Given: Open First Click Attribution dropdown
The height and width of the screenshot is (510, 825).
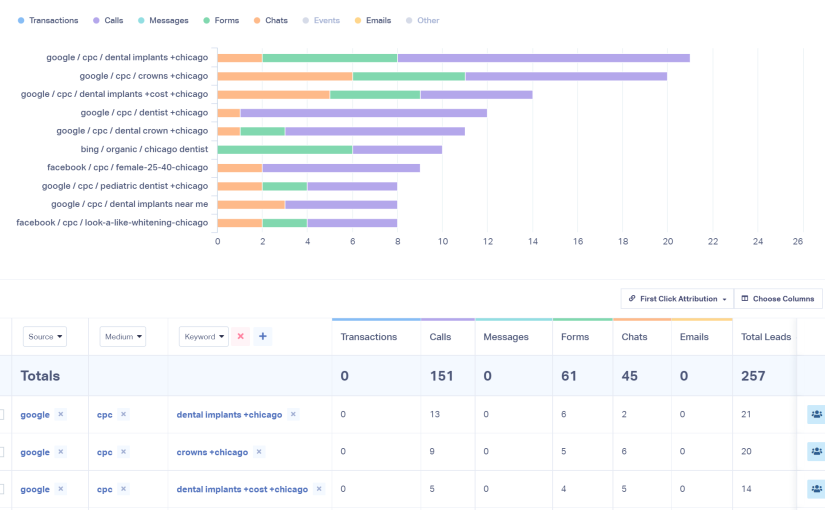Looking at the screenshot, I should click(x=677, y=299).
